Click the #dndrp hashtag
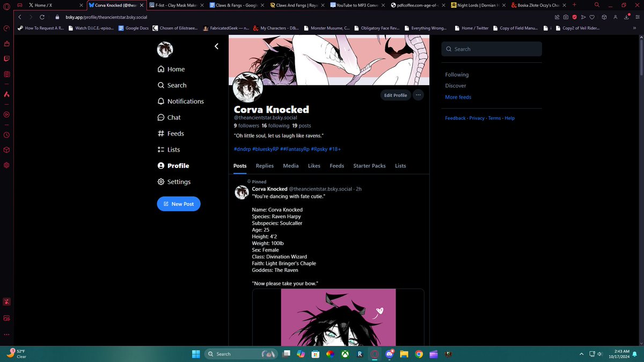This screenshot has width=644, height=362. point(242,149)
